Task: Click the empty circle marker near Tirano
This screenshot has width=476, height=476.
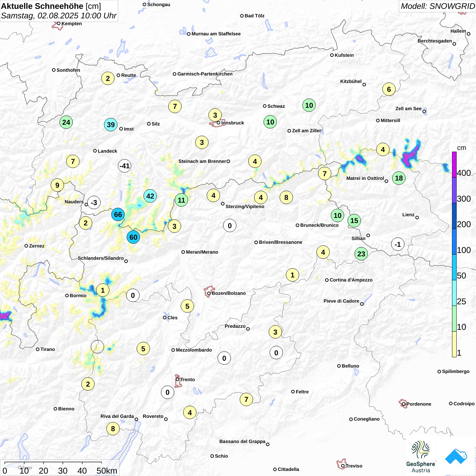Action: tap(98, 347)
